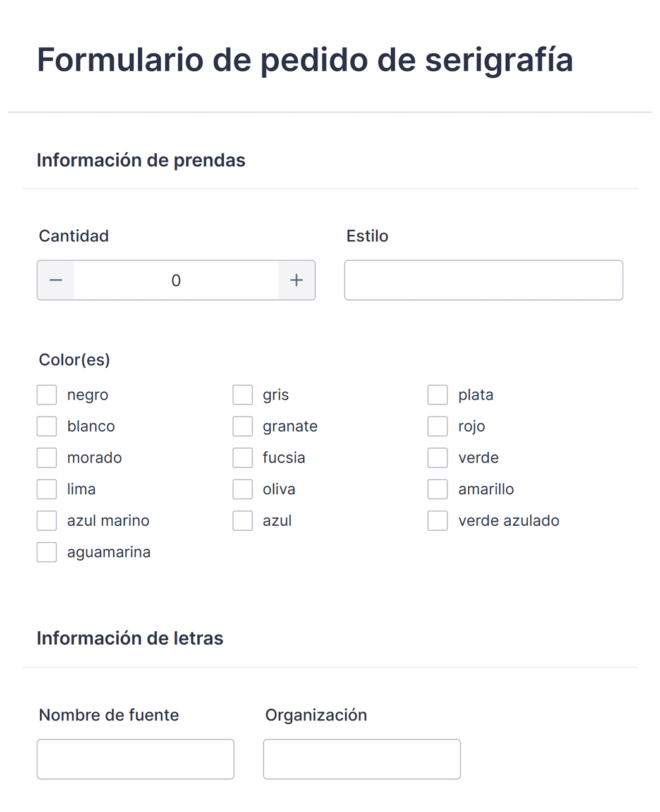Select the fucsia checkbox
Screen dimensions: 660x812
(243, 458)
